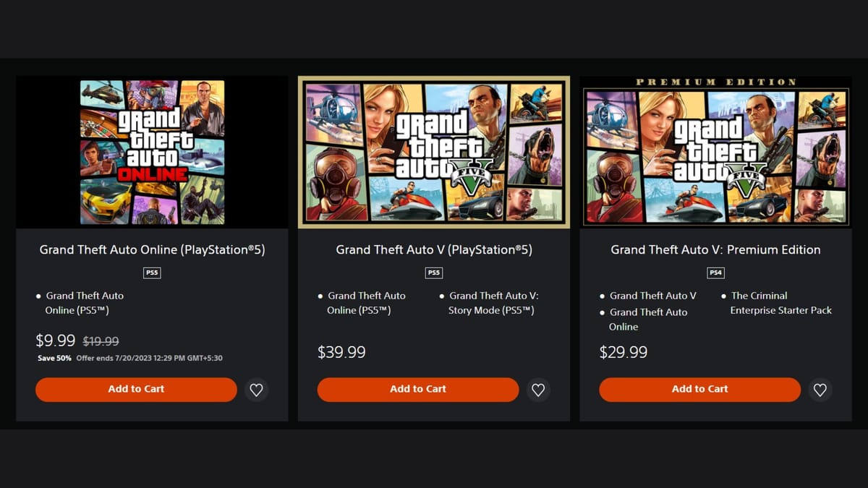The image size is (868, 488).
Task: Open the Grand Theft Auto V: Premium Edition title link
Action: tap(715, 249)
